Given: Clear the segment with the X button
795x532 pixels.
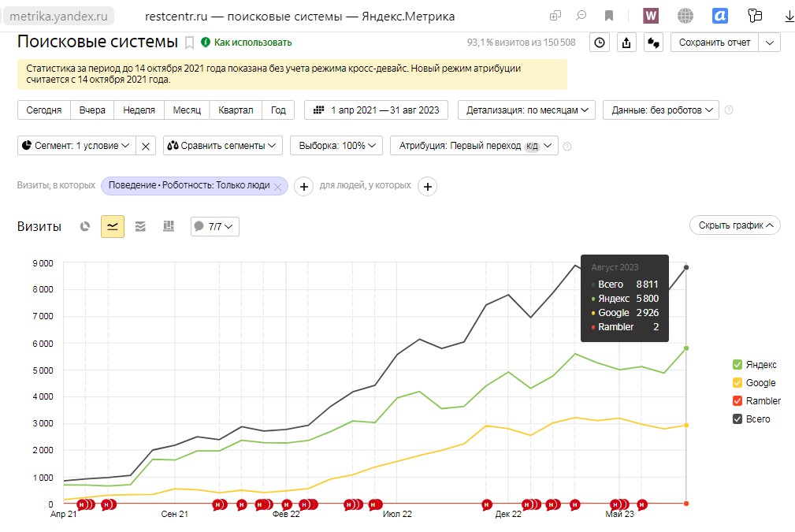Looking at the screenshot, I should 146,146.
